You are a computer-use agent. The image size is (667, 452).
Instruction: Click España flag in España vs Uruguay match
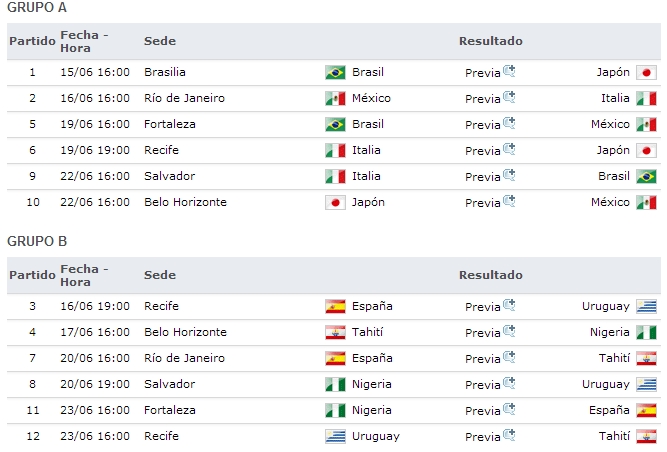click(x=335, y=306)
